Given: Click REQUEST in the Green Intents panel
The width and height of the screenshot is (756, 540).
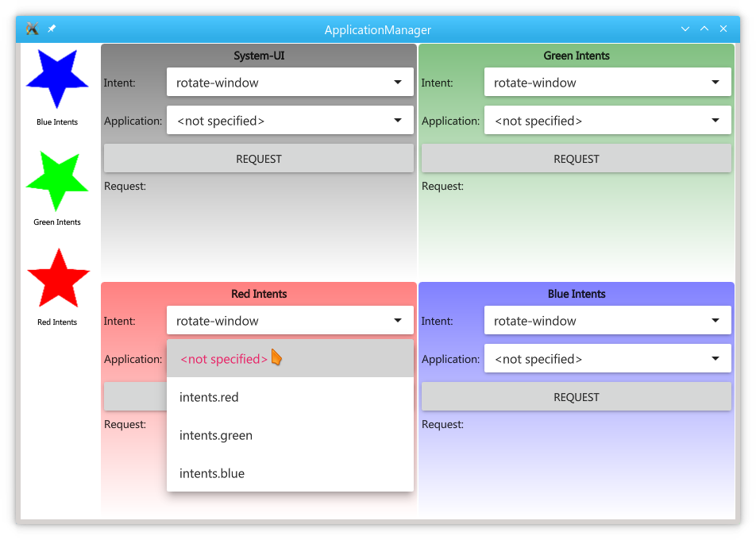Looking at the screenshot, I should click(576, 158).
